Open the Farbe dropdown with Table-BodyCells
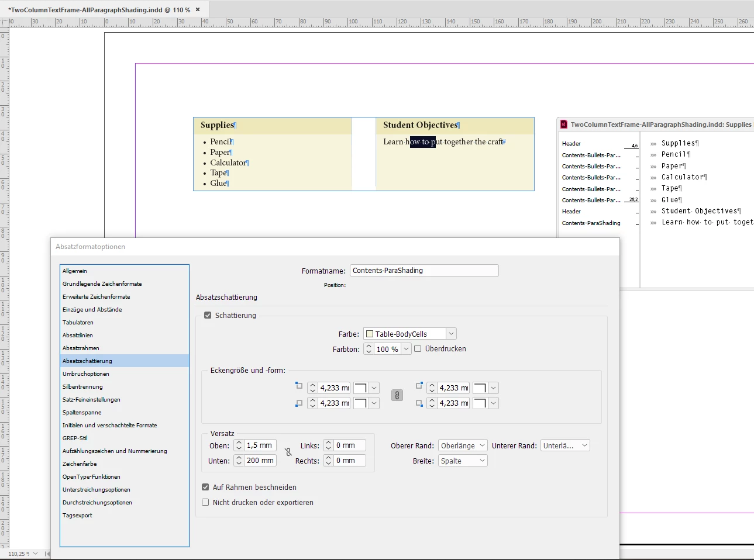754x560 pixels. [451, 334]
